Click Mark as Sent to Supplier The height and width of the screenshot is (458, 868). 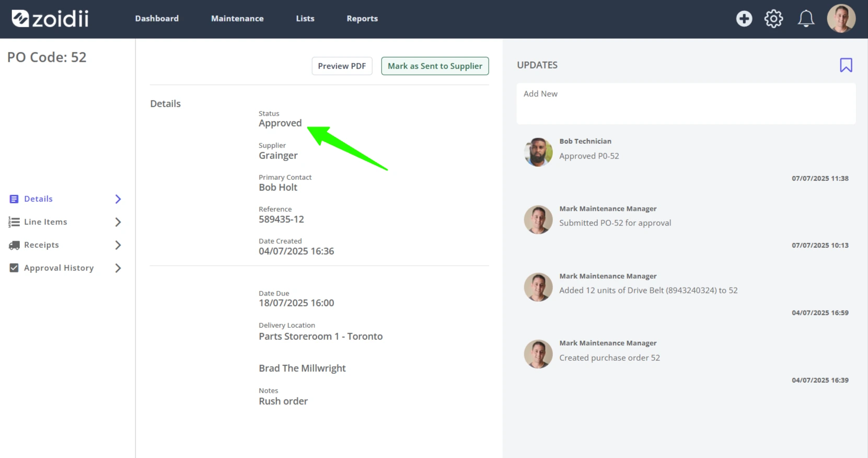435,66
